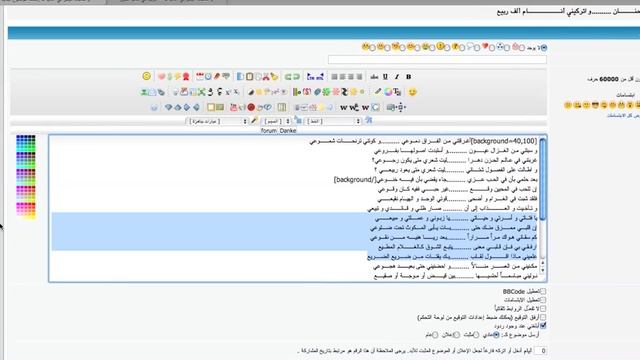Screen dimensions: 640x360
Task: Click the large smiley icon in second toolbar row
Action: pyautogui.click(x=413, y=92)
